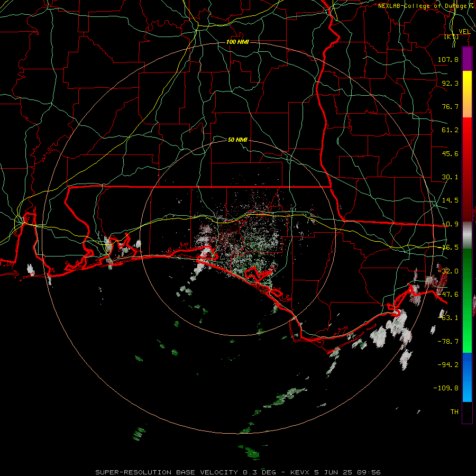This screenshot has height=476, width=476.
Task: Click the -94.2 legend value
Action: click(x=448, y=365)
